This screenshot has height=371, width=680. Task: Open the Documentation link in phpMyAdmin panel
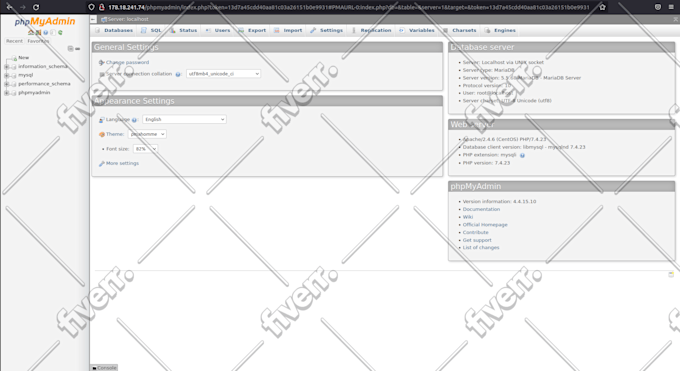481,209
